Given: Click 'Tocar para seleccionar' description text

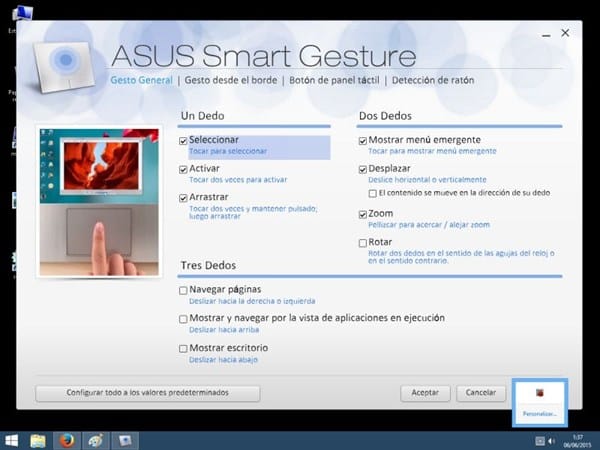Looking at the screenshot, I should 228,151.
